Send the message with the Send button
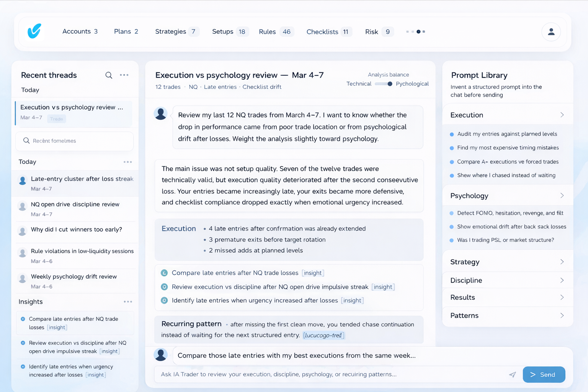 pos(544,374)
